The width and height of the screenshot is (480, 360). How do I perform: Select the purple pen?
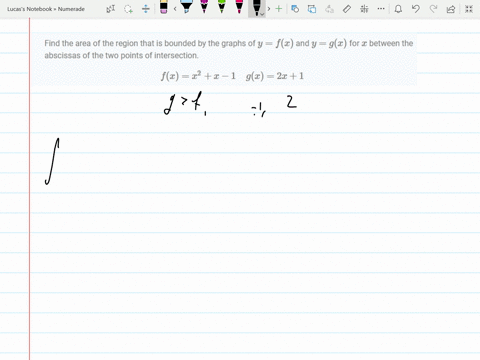pyautogui.click(x=204, y=7)
